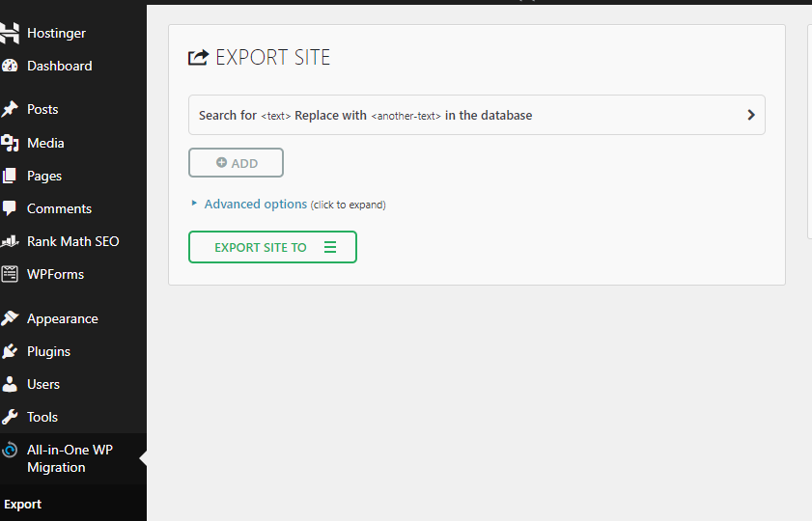Expand the search and replace chevron arrow
The height and width of the screenshot is (521, 812).
tap(751, 115)
